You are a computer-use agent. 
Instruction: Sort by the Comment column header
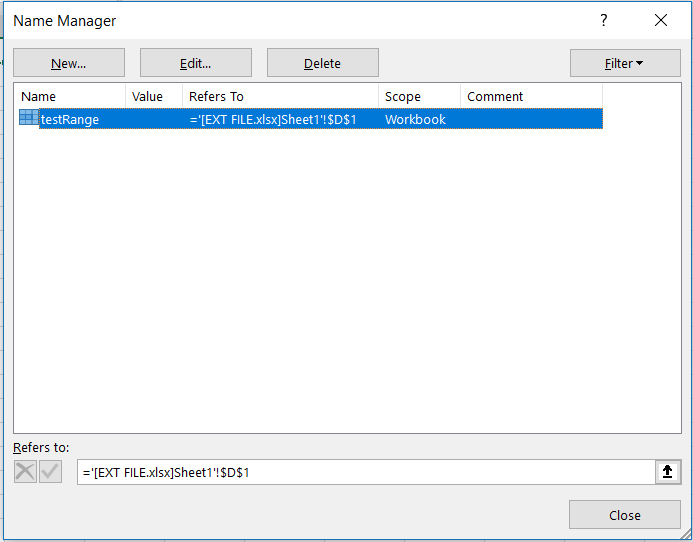531,96
